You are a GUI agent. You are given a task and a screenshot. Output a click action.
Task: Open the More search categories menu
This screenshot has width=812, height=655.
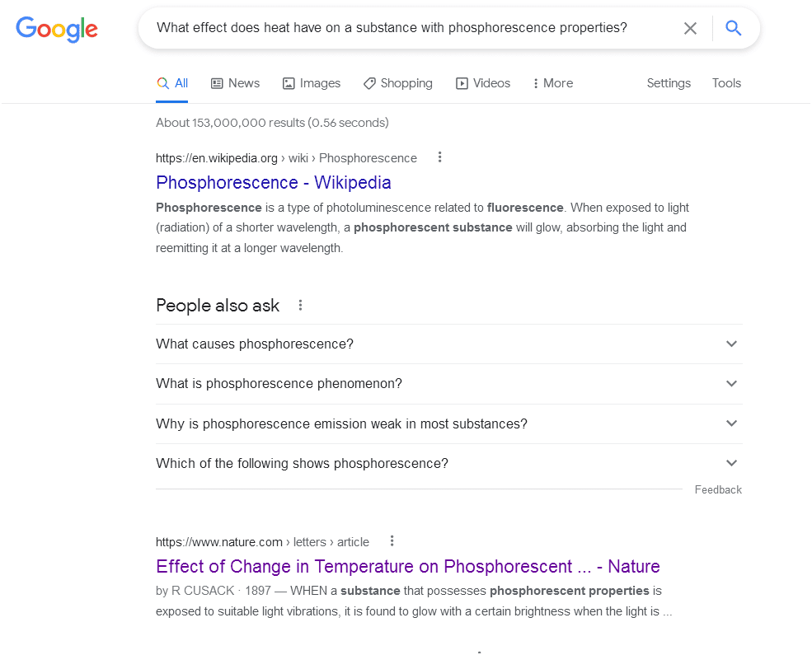(552, 83)
